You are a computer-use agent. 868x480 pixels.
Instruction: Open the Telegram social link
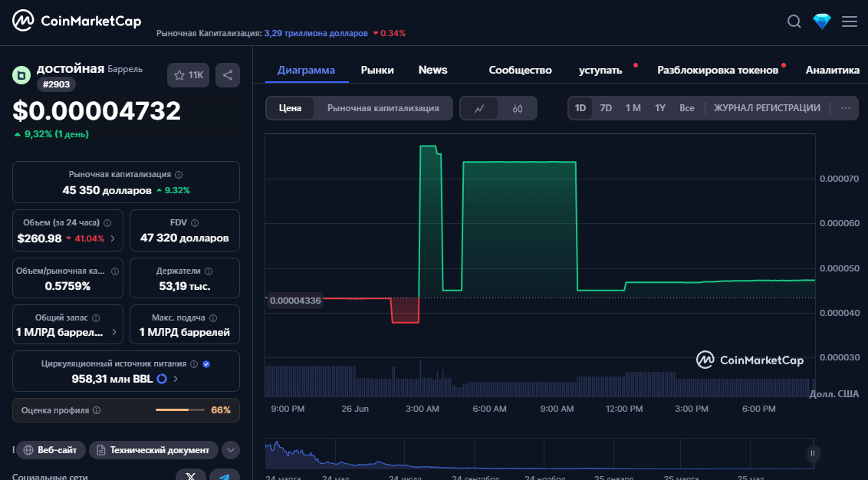pyautogui.click(x=224, y=475)
